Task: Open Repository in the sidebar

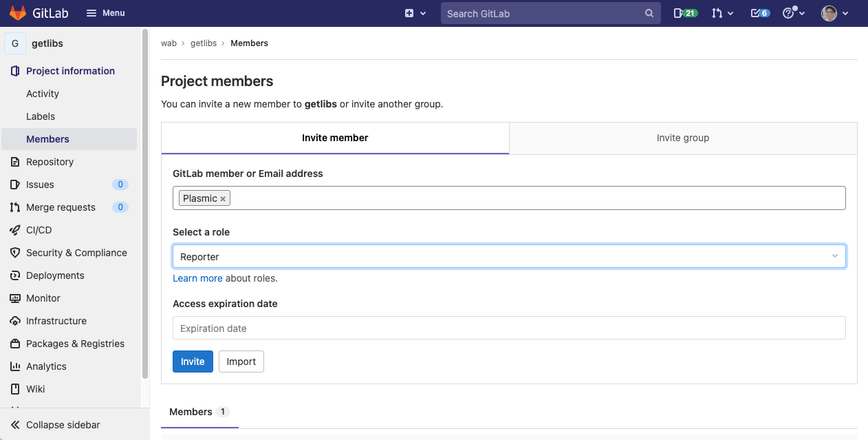Action: [50, 162]
